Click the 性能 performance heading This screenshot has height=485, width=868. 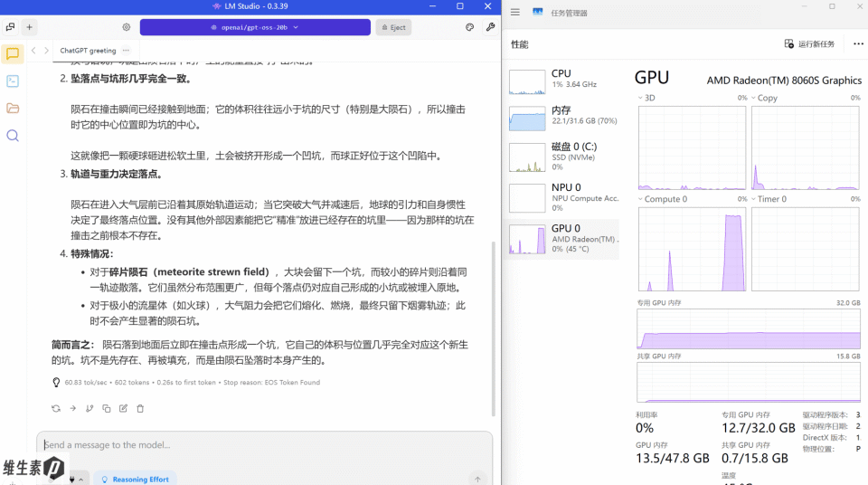point(519,44)
